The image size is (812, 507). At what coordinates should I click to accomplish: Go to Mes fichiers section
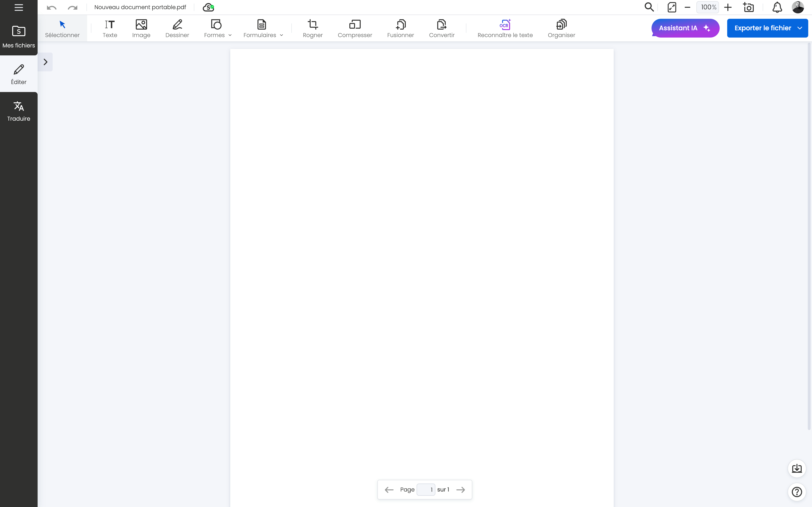tap(19, 36)
